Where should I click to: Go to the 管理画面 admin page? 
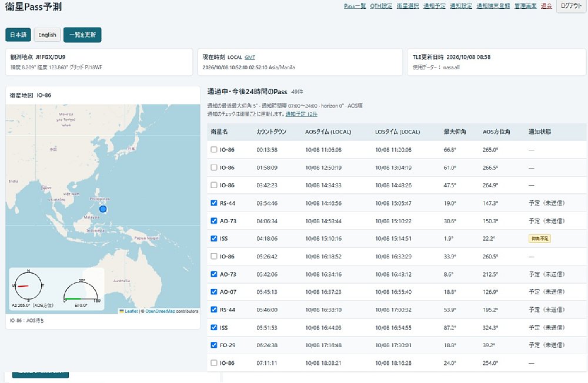pyautogui.click(x=525, y=6)
